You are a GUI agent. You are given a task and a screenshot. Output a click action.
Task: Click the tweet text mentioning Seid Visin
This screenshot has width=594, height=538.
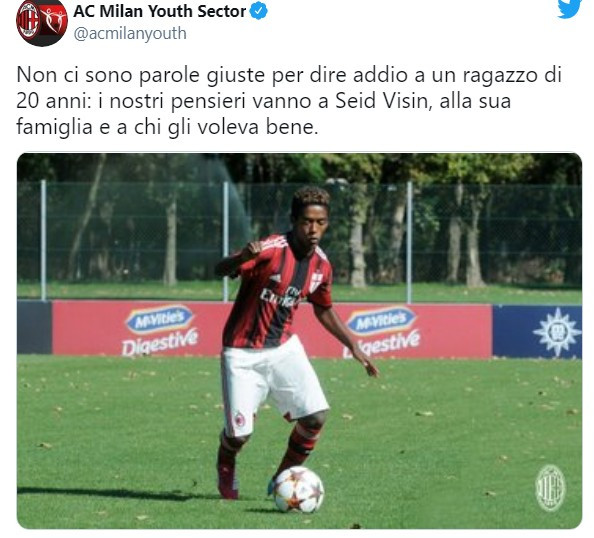289,100
